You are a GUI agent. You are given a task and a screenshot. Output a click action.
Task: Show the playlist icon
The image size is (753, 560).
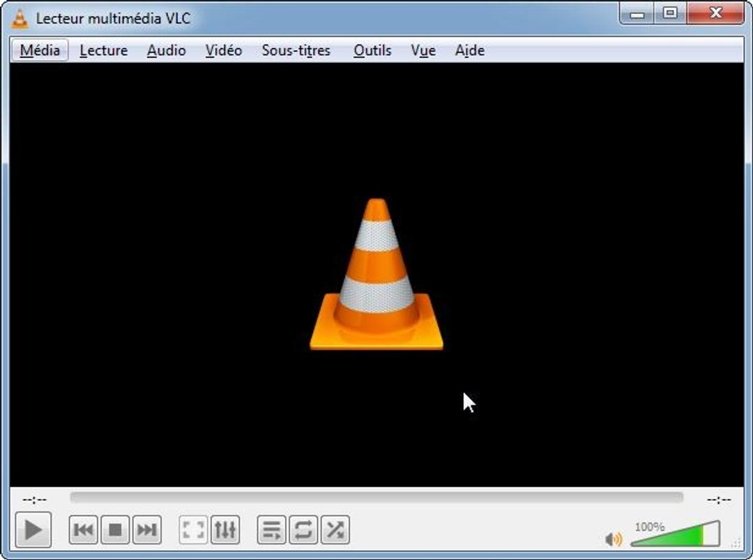tap(271, 529)
